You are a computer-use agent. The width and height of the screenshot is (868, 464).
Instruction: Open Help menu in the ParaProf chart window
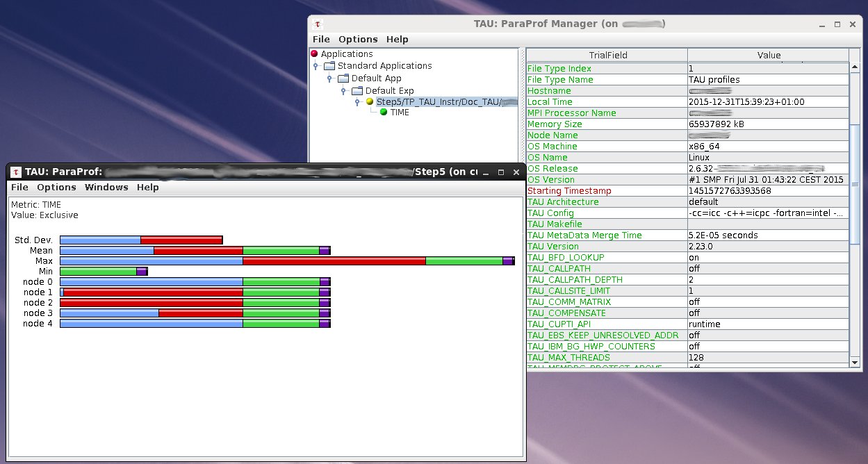click(148, 188)
